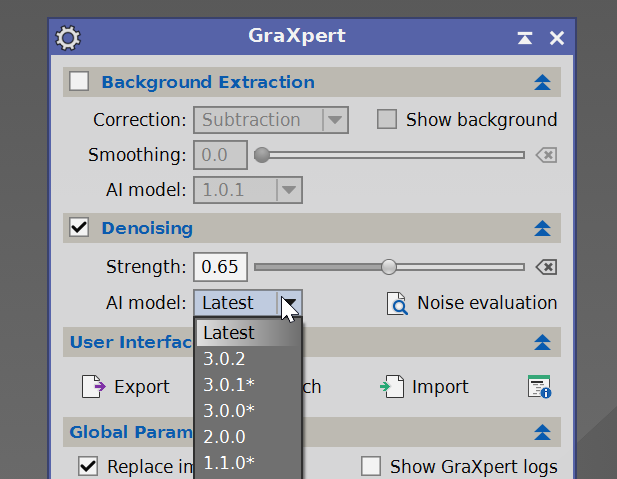Choose Latest in the model list
This screenshot has height=479, width=617.
coord(248,333)
